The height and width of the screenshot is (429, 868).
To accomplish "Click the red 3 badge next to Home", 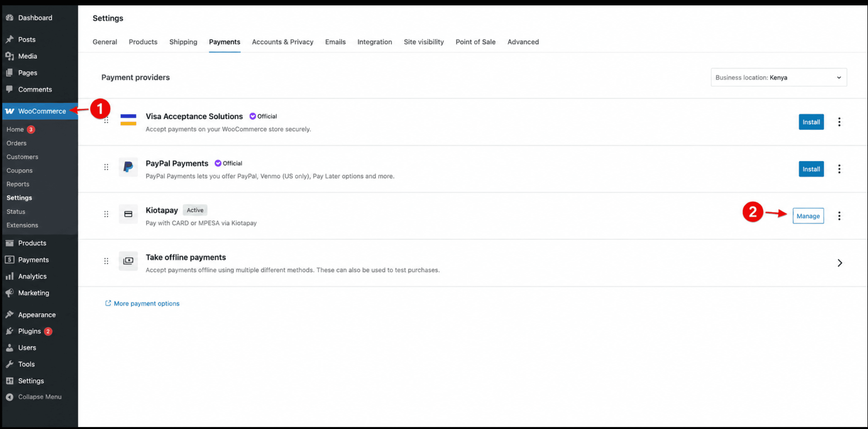I will pos(31,129).
